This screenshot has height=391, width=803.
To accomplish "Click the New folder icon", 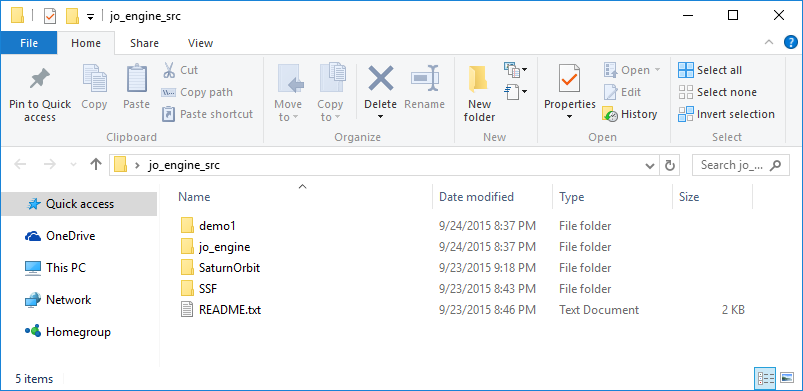I will coord(478,79).
